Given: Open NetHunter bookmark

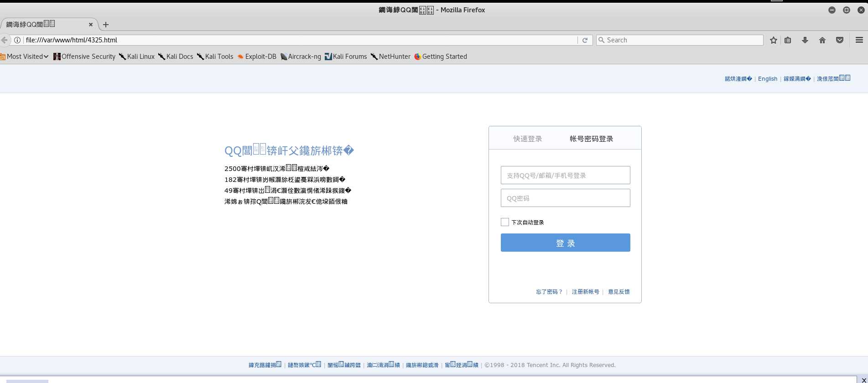Looking at the screenshot, I should (390, 57).
